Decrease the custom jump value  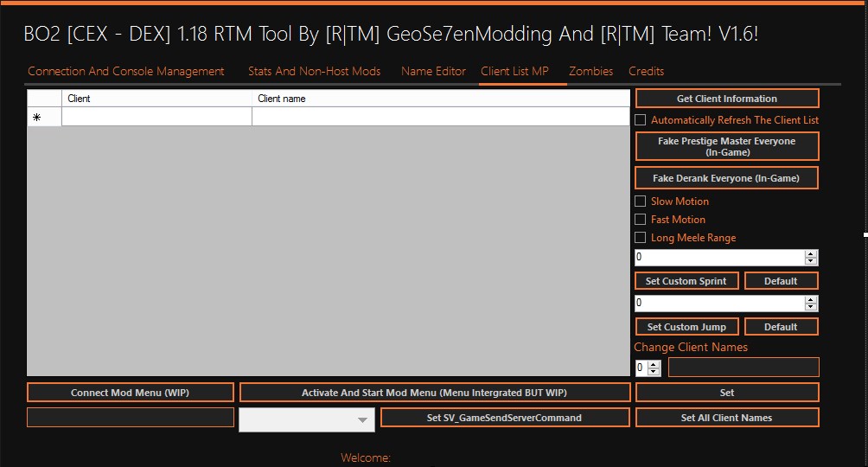coord(811,307)
